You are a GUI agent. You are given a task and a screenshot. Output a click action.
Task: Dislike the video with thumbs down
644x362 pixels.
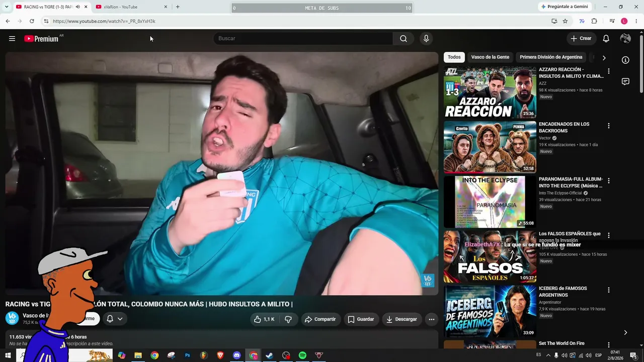(288, 319)
